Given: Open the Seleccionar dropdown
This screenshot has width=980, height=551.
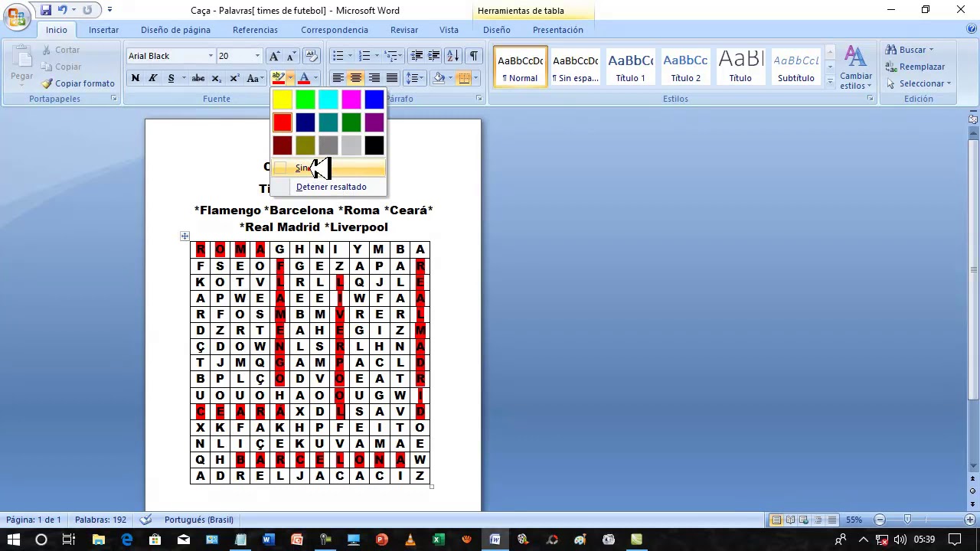Looking at the screenshot, I should (918, 83).
